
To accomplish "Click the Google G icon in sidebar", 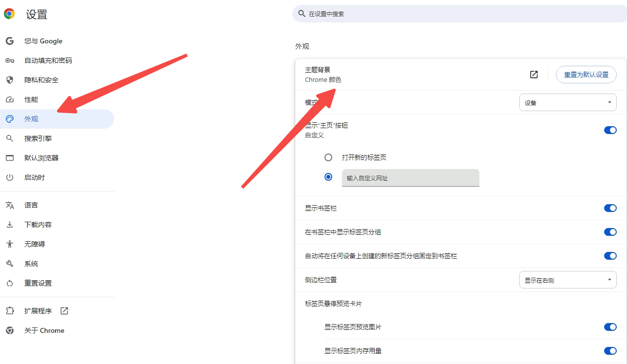I will [10, 41].
